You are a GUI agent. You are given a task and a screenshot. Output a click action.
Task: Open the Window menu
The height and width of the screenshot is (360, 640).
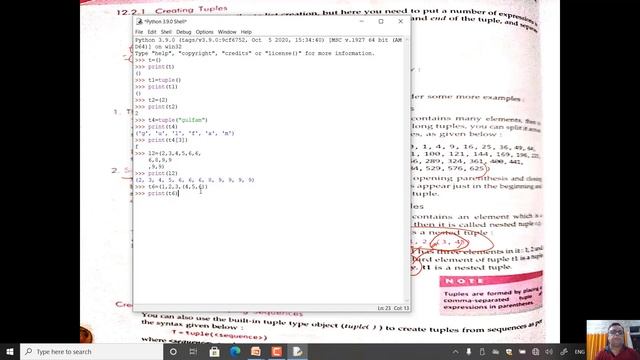point(227,32)
